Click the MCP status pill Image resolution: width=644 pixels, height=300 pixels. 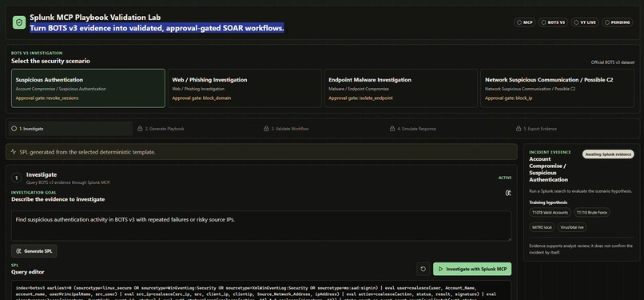(524, 22)
